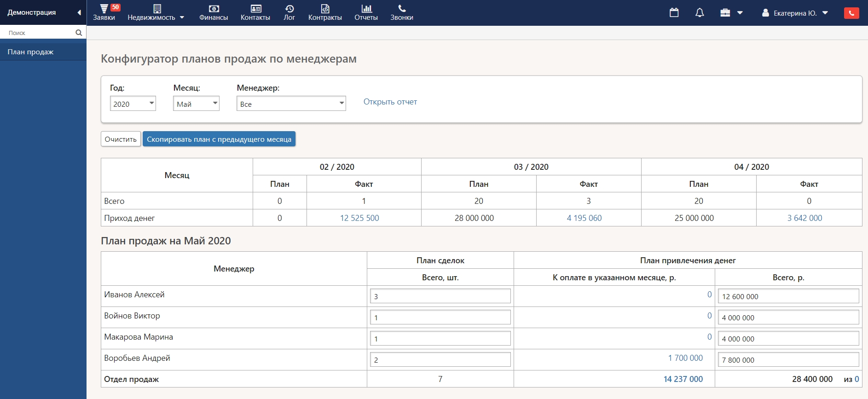Open the Отчеты chart icon
Viewport: 868px width, 399px height.
[x=366, y=9]
